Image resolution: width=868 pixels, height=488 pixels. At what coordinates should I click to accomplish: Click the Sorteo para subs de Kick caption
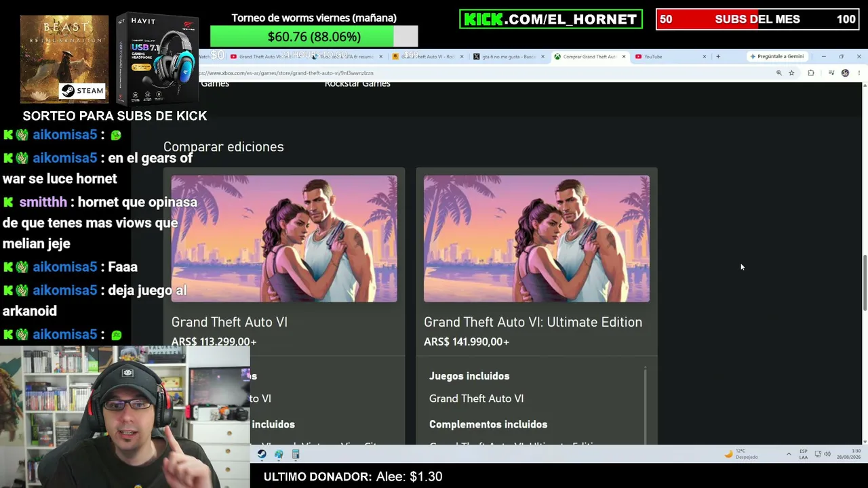click(x=115, y=116)
